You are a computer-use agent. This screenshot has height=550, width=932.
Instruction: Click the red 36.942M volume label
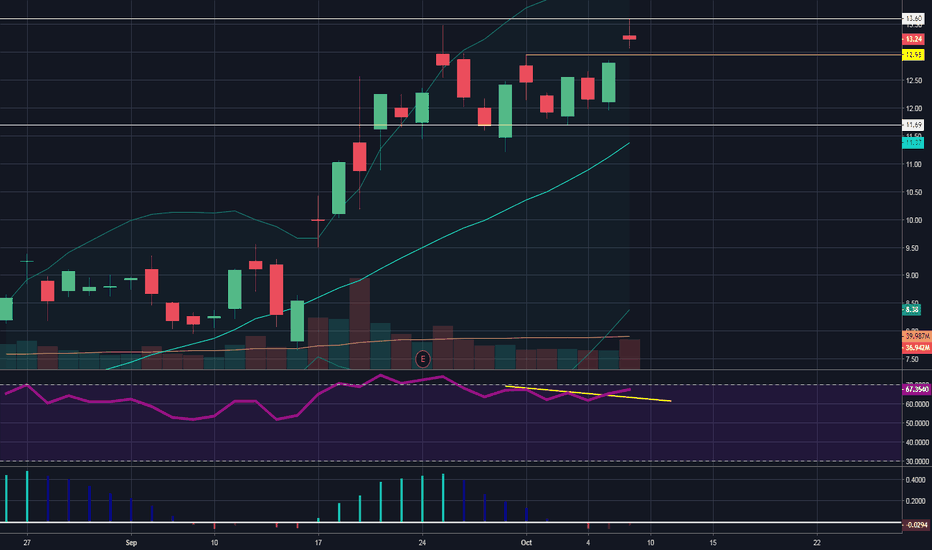click(917, 347)
